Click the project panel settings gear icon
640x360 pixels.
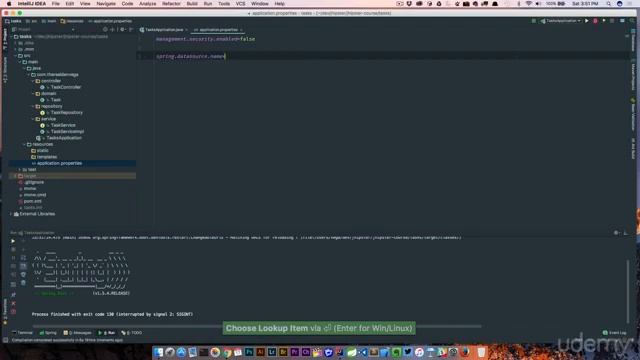pyautogui.click(x=122, y=29)
